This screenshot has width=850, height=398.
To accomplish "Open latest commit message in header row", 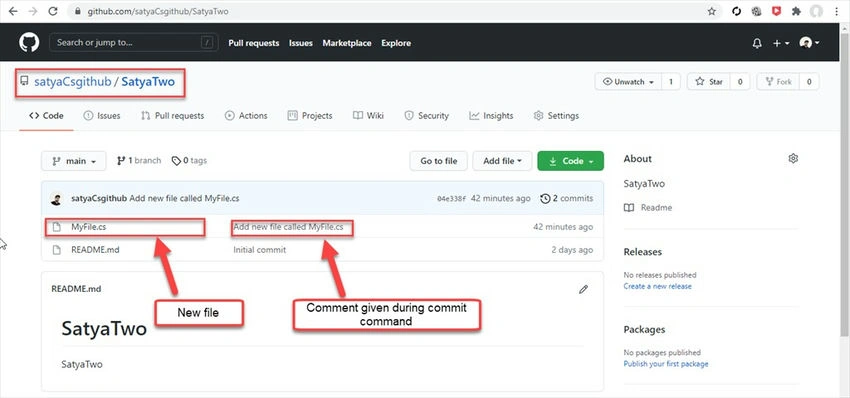I will [x=184, y=198].
